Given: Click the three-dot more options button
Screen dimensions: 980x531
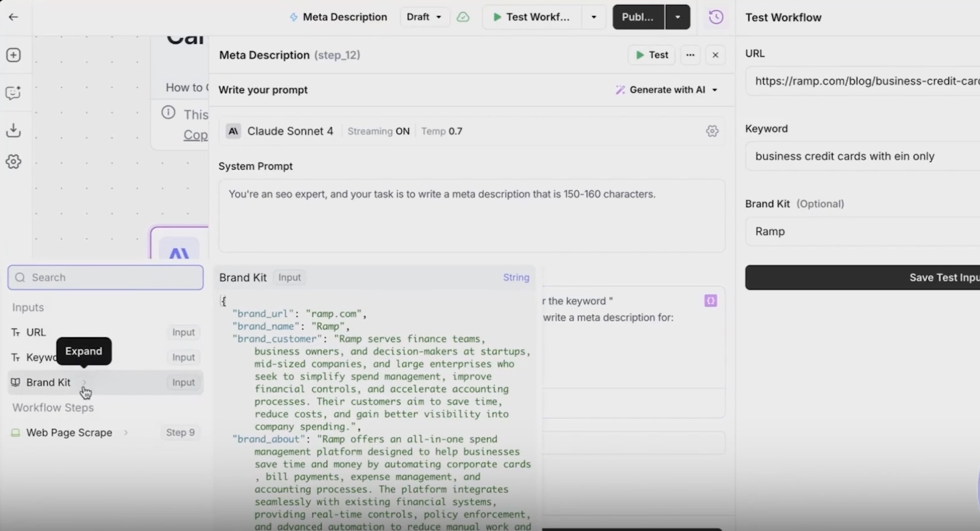Looking at the screenshot, I should tap(690, 55).
